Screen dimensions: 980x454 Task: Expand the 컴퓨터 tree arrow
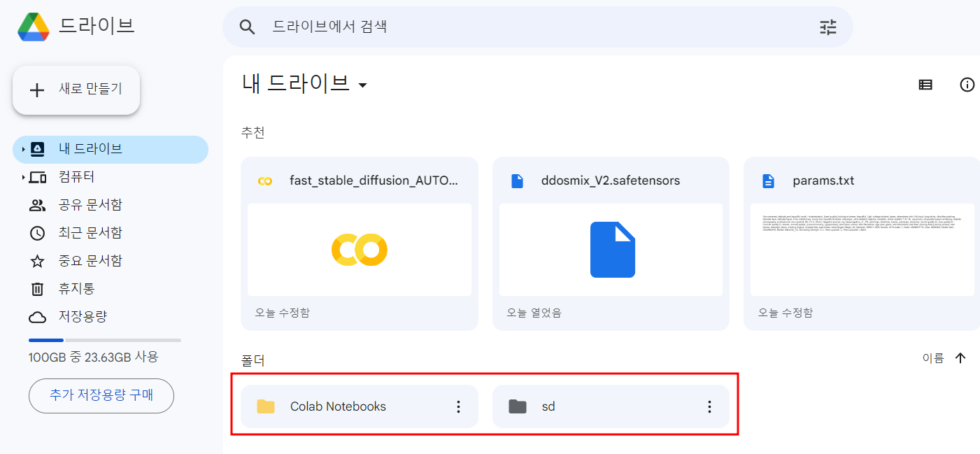23,177
